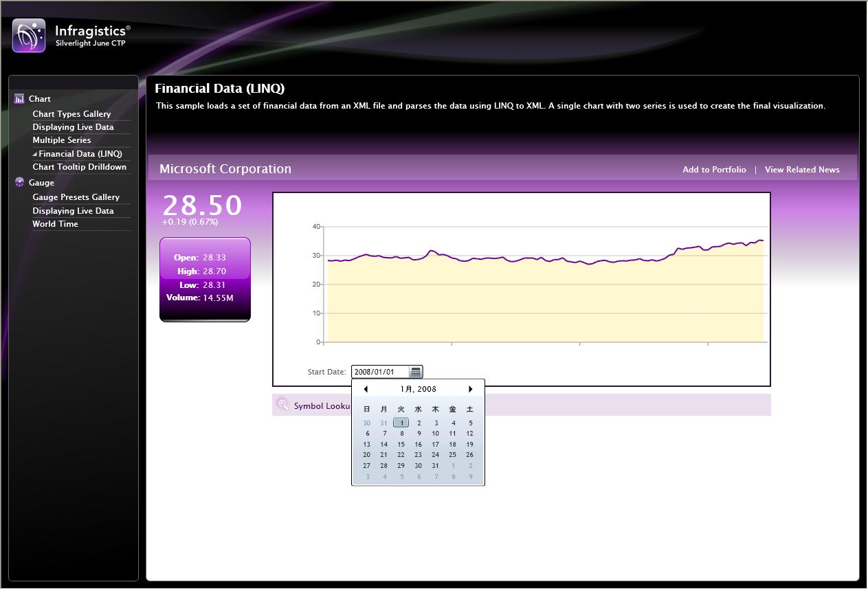Open Chart Types Gallery sample
This screenshot has height=591, width=868.
click(x=71, y=114)
